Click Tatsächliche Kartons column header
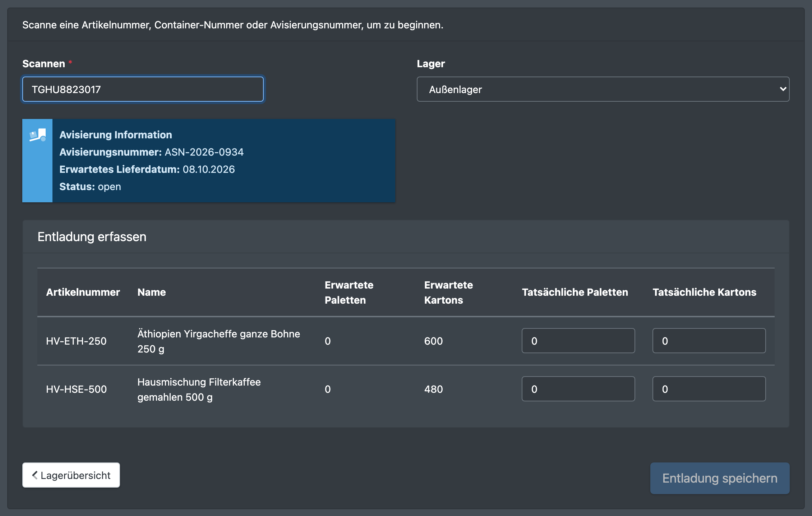The height and width of the screenshot is (516, 812). (x=704, y=292)
